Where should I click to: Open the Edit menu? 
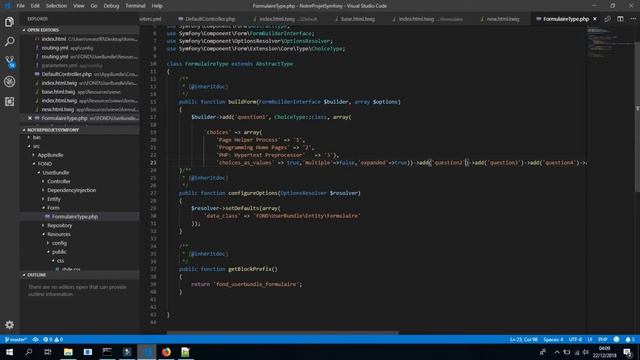[x=35, y=6]
